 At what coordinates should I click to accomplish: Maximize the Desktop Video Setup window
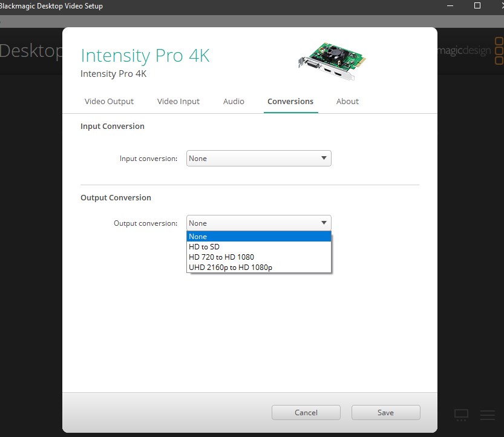coord(477,6)
